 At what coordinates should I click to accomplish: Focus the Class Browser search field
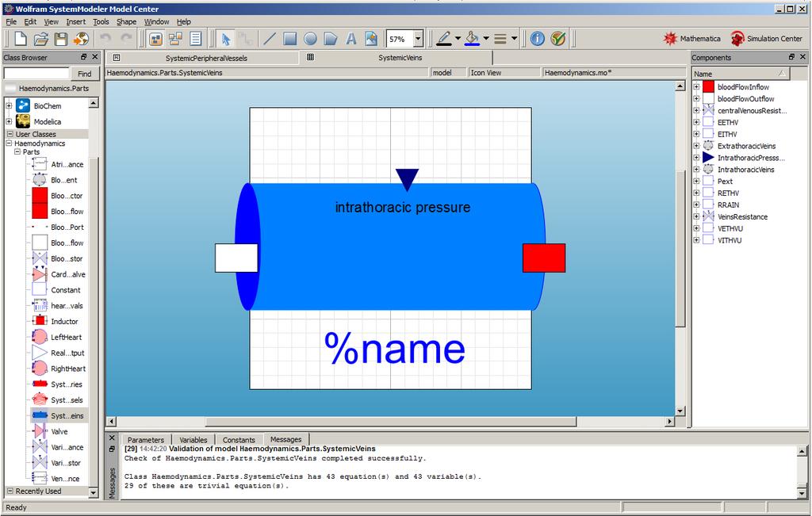(36, 74)
